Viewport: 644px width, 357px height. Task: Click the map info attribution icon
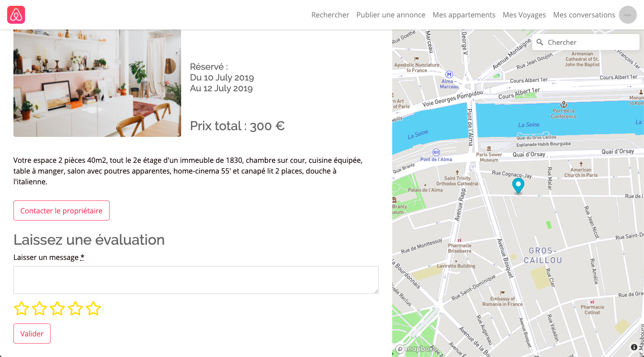tap(634, 347)
